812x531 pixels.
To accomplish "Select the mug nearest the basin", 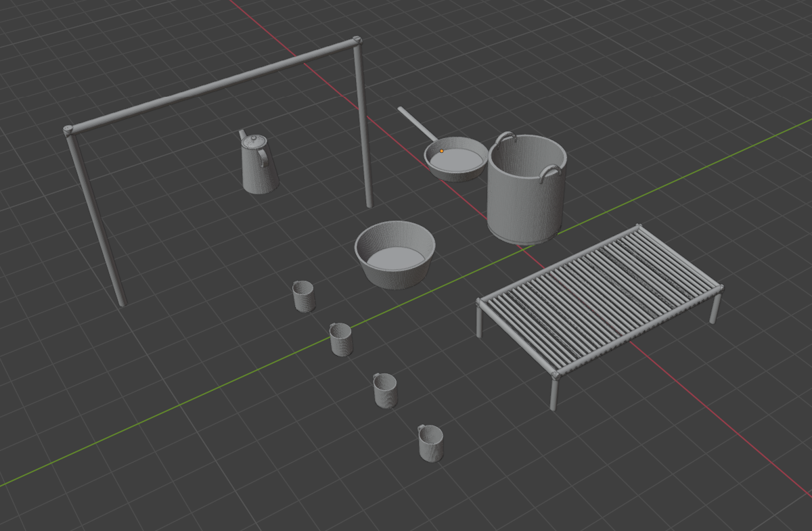I will pyautogui.click(x=303, y=296).
